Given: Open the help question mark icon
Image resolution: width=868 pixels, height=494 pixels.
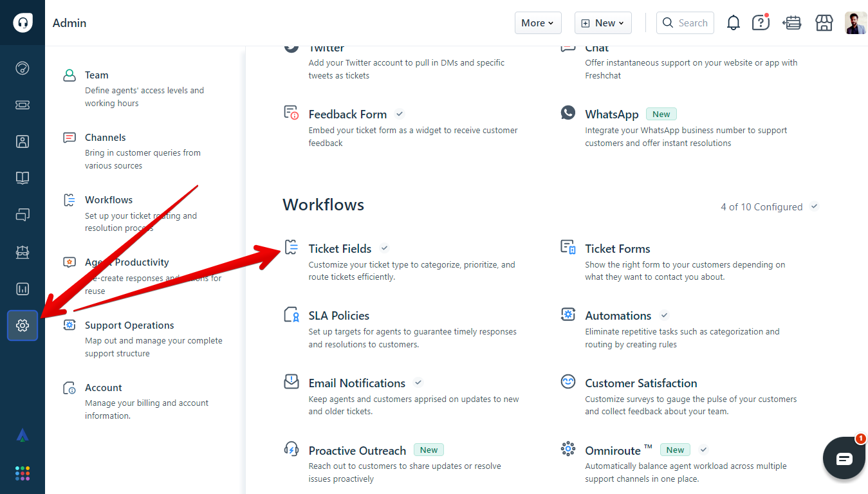Looking at the screenshot, I should click(x=761, y=23).
